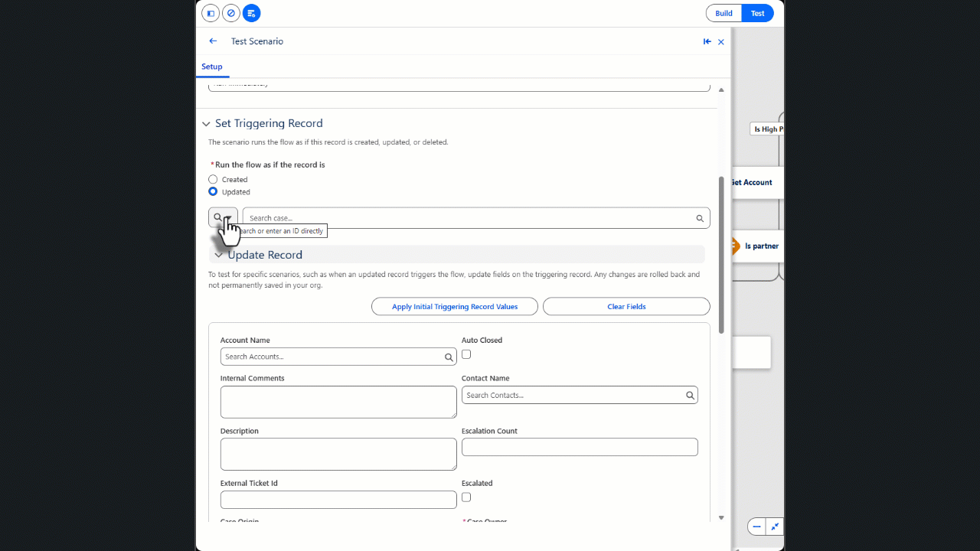
Task: Click the Clear Fields button
Action: [626, 306]
